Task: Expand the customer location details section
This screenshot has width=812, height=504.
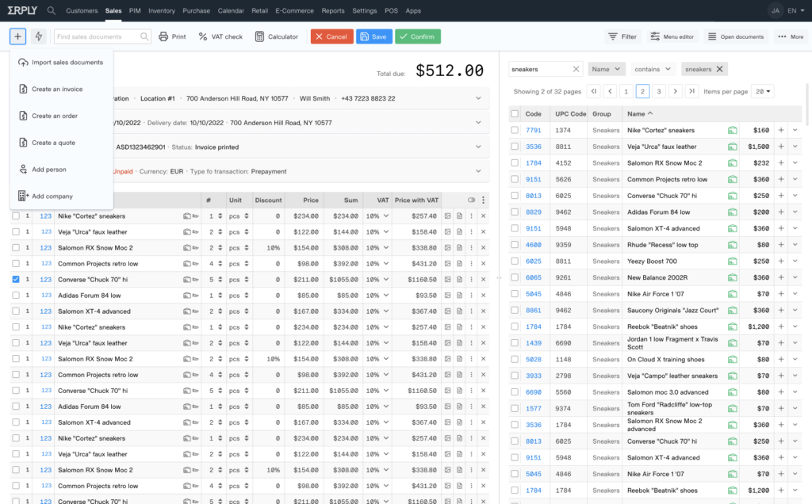Action: (x=478, y=98)
